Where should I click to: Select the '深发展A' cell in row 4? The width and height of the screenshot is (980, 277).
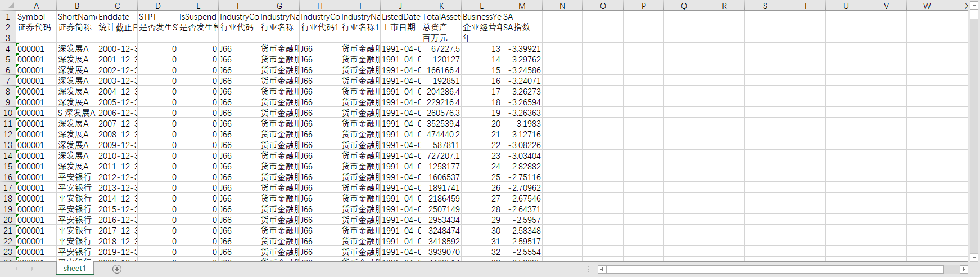[x=76, y=49]
